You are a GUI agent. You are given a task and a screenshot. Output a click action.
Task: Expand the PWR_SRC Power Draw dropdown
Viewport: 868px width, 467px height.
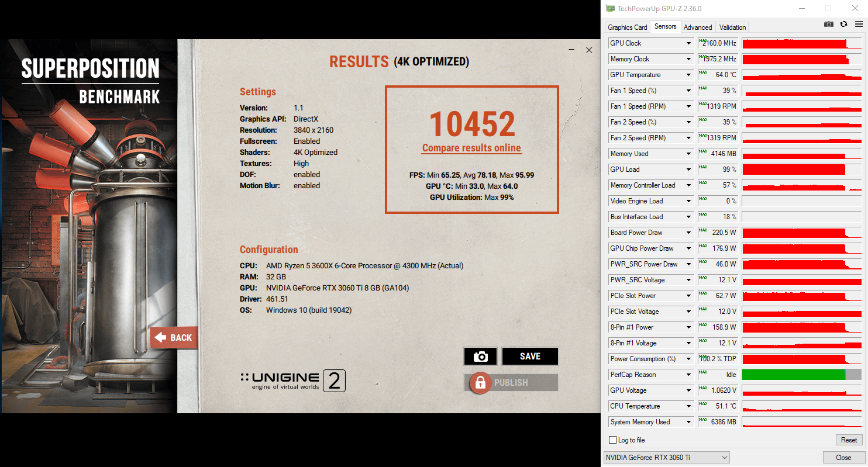pos(688,264)
